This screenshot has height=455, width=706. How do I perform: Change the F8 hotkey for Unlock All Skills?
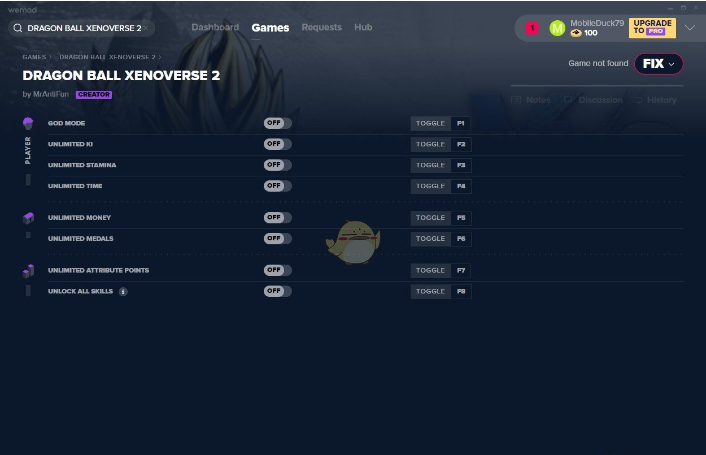click(x=461, y=291)
